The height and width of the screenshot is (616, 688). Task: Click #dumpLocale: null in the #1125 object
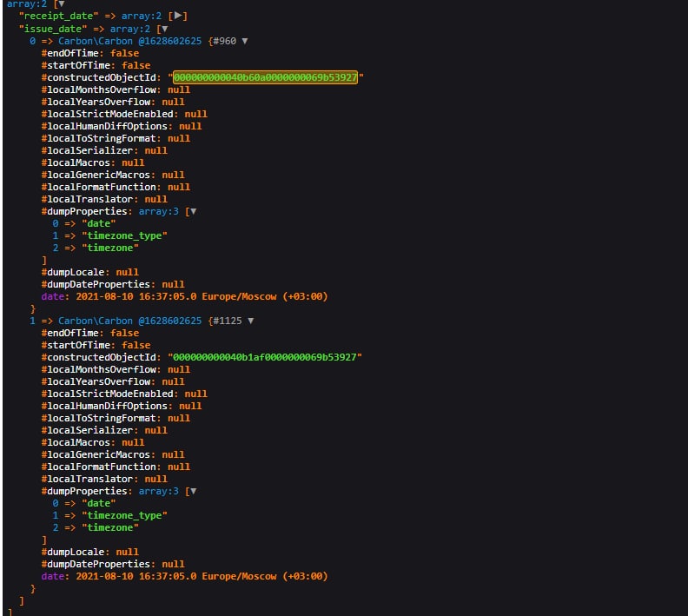pos(90,552)
